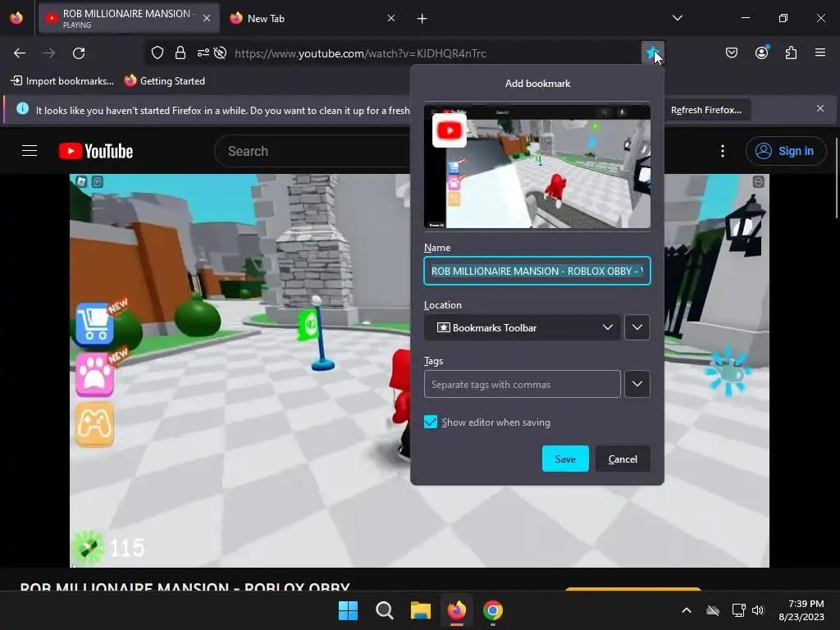
Task: Open Google Chrome from the taskbar
Action: (x=493, y=610)
